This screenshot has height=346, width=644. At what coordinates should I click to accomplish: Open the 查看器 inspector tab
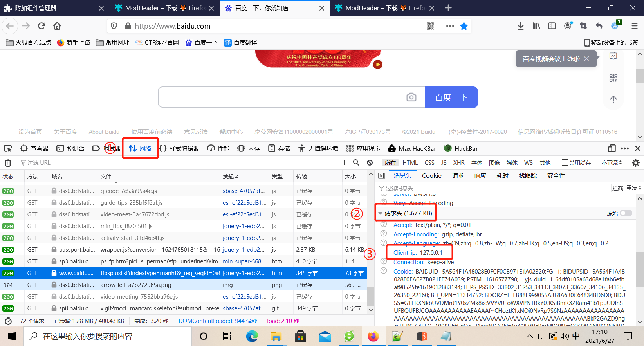click(x=34, y=148)
